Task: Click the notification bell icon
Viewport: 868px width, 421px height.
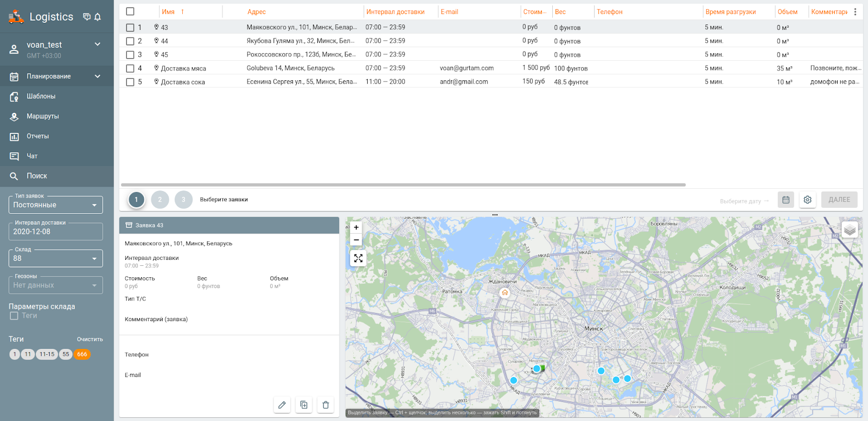Action: 98,17
